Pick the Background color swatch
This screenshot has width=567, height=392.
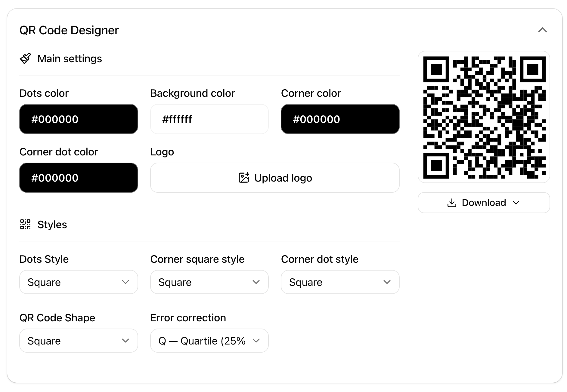pos(209,119)
